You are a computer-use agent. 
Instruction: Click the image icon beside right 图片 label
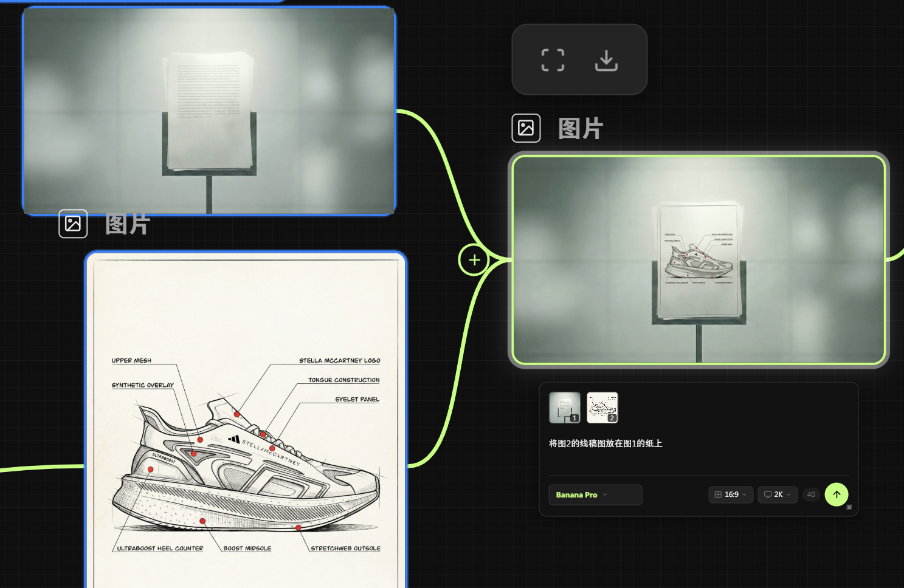[526, 128]
